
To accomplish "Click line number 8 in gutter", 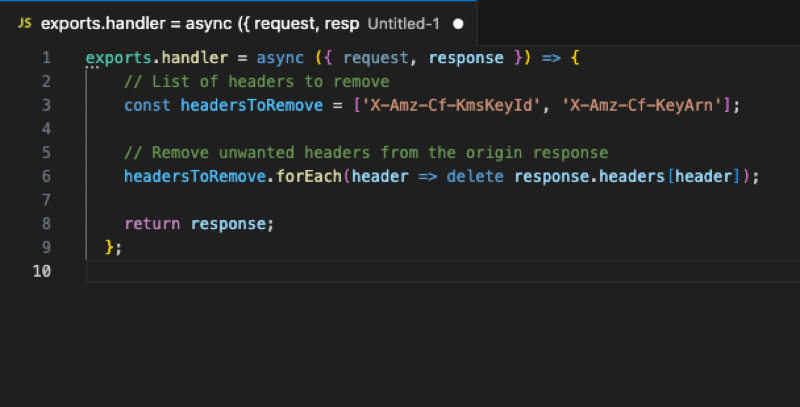I will (x=46, y=223).
